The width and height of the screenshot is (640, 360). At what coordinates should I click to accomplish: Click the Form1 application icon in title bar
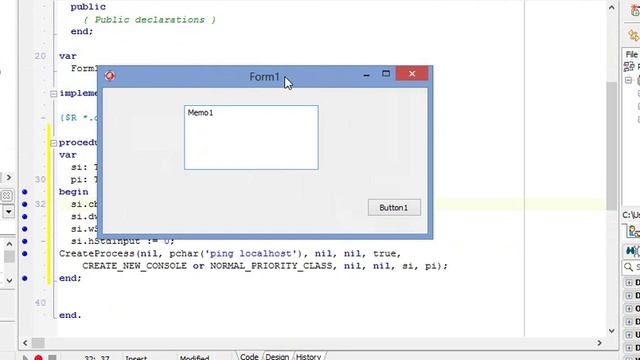109,76
